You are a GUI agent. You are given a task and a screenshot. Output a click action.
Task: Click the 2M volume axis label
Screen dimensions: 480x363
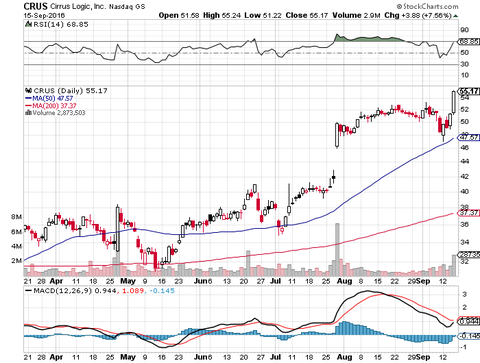(17, 261)
